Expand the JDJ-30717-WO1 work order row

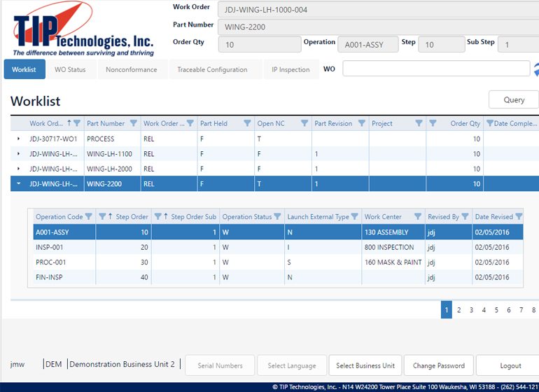(x=19, y=139)
